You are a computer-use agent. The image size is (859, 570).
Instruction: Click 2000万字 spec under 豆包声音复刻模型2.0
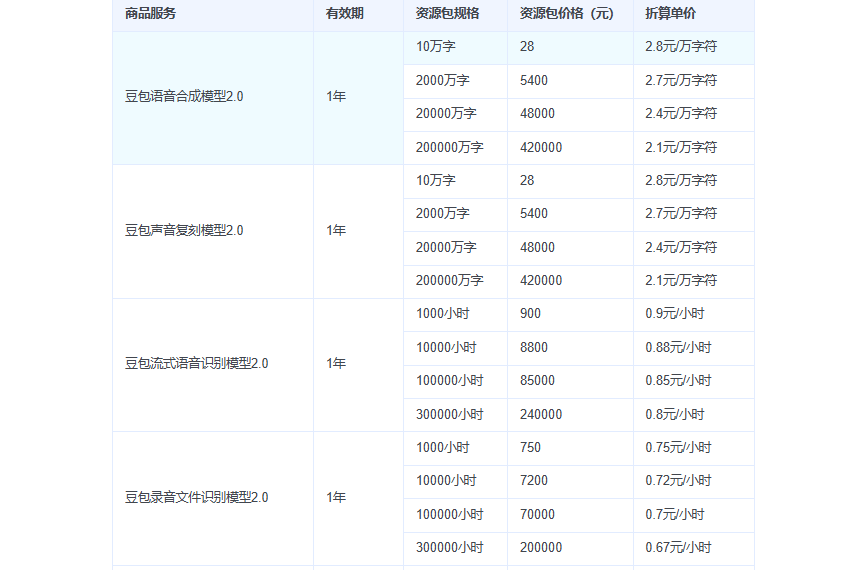coord(455,214)
